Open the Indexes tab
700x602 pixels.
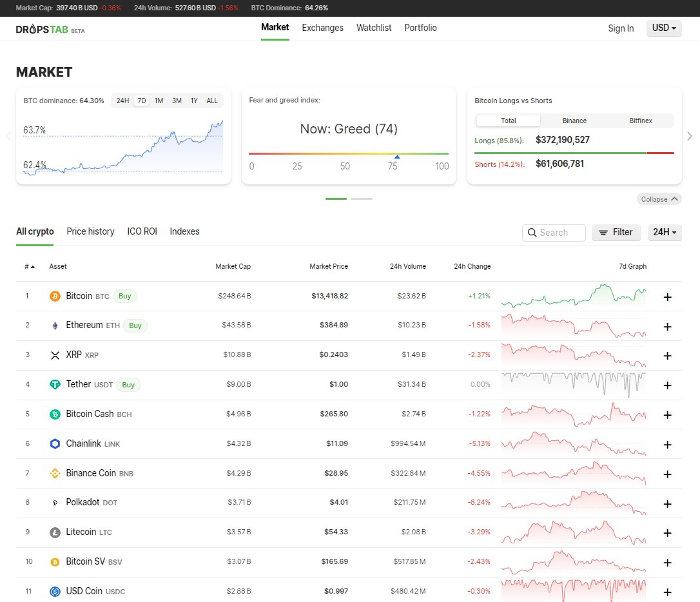(x=184, y=231)
